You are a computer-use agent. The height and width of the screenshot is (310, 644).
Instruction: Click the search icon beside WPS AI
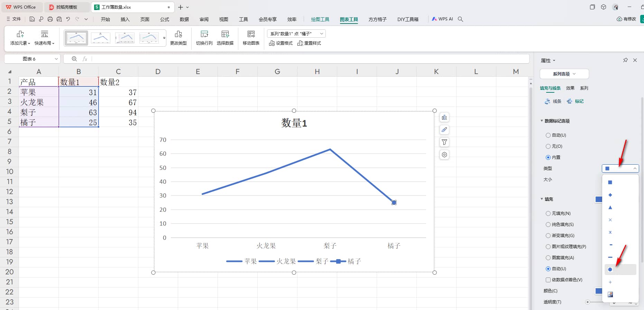click(460, 19)
